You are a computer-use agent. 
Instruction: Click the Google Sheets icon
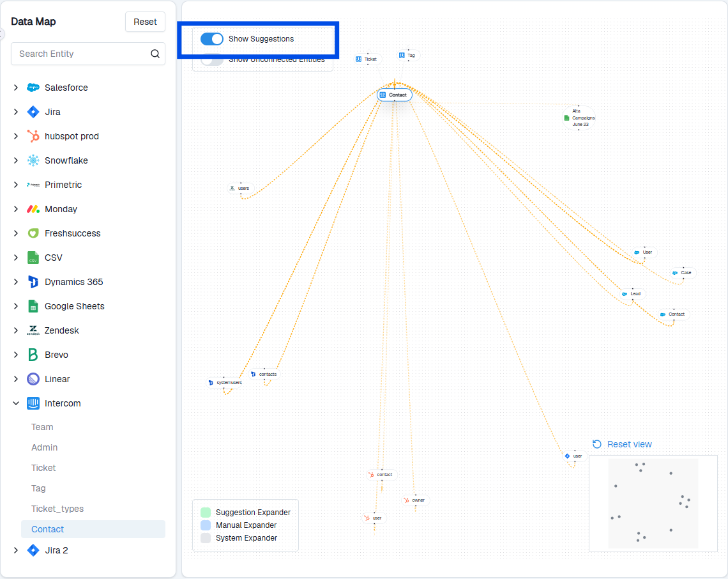[33, 306]
